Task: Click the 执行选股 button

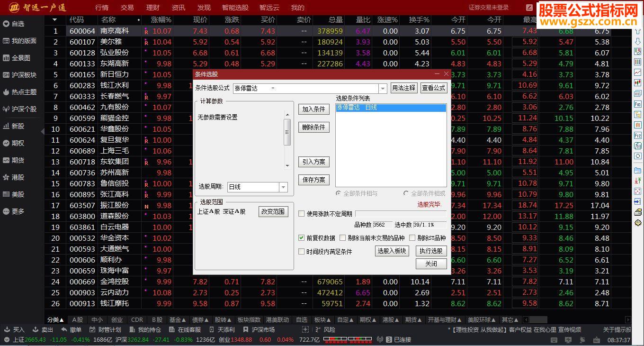Action: 431,251
